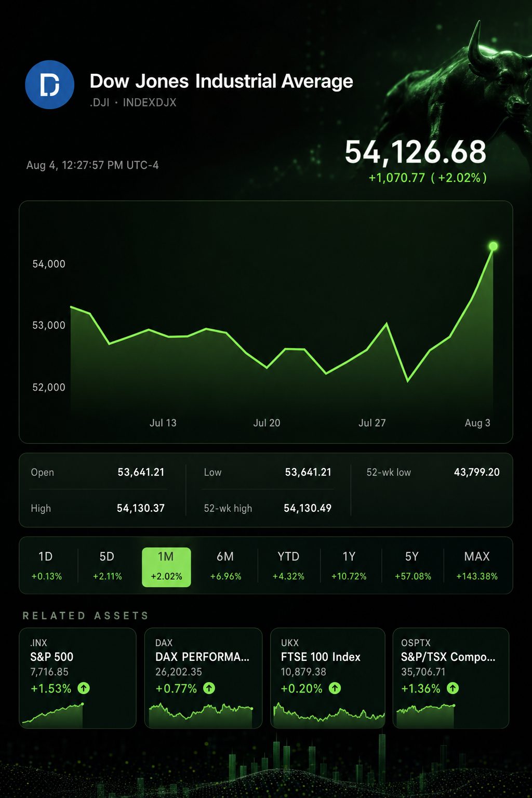Click the FTSE 100 green up-arrow icon
Image resolution: width=532 pixels, height=798 pixels.
(x=335, y=688)
